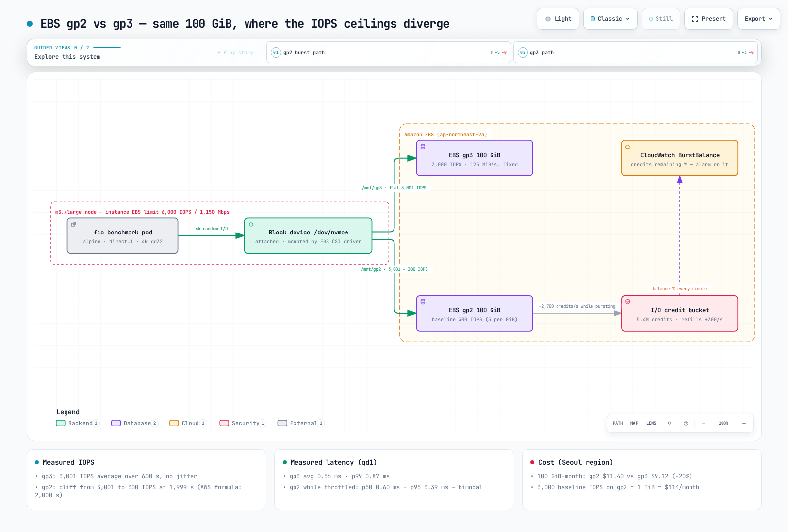Toggle Backend legend filter
788x532 pixels.
click(78, 423)
